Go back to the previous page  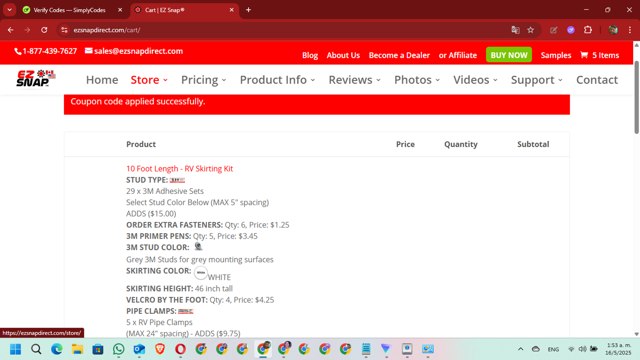coord(11,30)
